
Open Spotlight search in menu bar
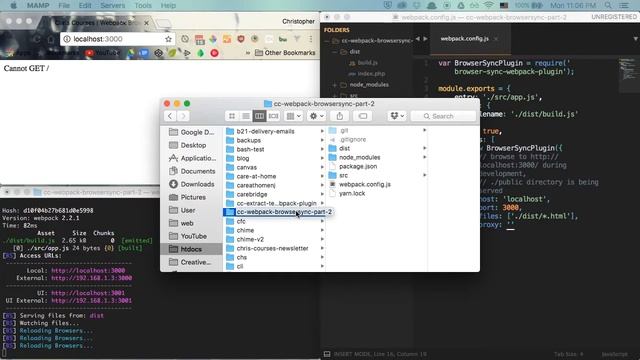coord(608,5)
